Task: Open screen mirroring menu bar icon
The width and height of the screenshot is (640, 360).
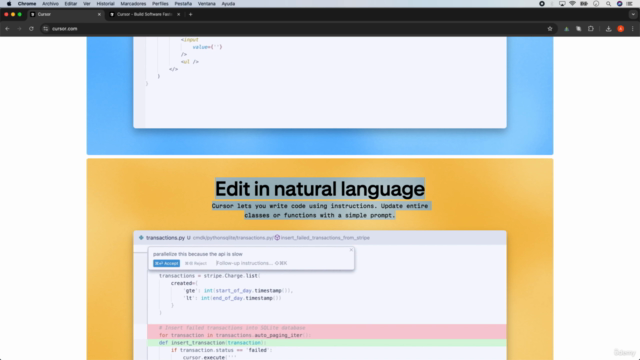Action: (562, 4)
